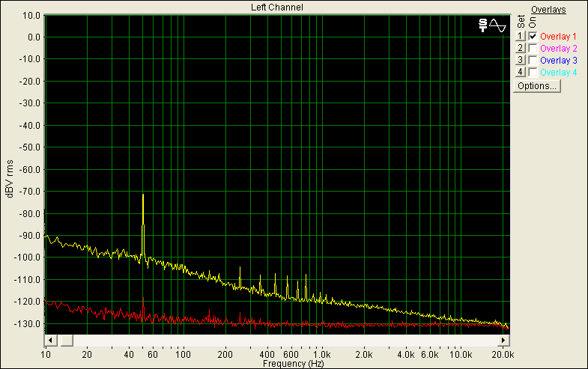This screenshot has width=588, height=369.
Task: Tick the Overlay 4 checkbox
Action: (533, 72)
